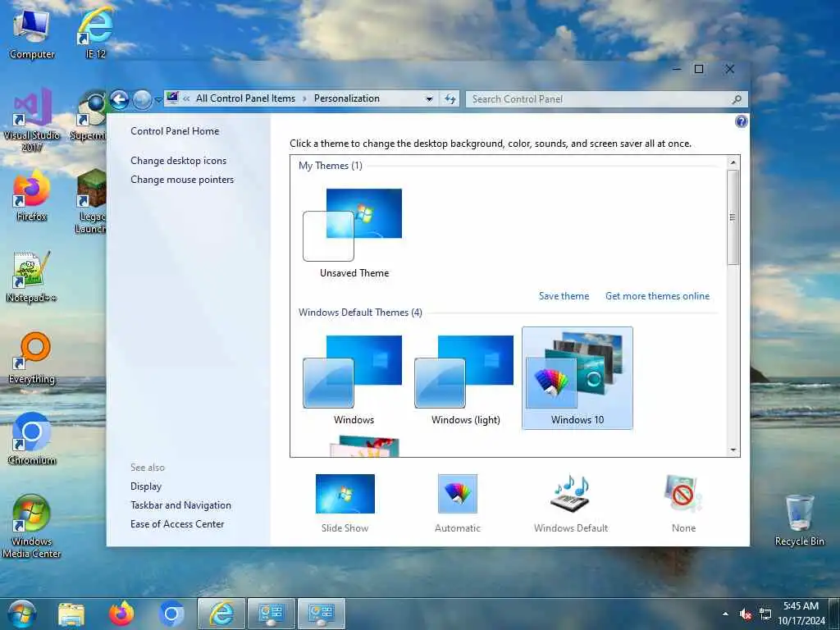Switch to first Control Panel taskbar button
Viewport: 840px width, 630px height.
point(271,614)
